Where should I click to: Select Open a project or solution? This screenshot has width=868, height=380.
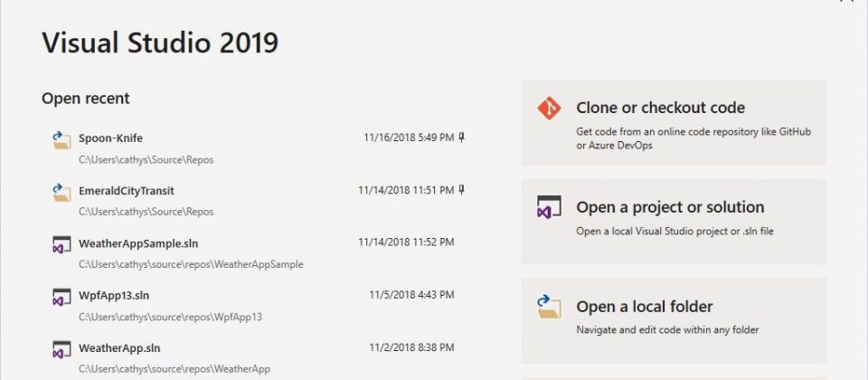click(x=673, y=222)
